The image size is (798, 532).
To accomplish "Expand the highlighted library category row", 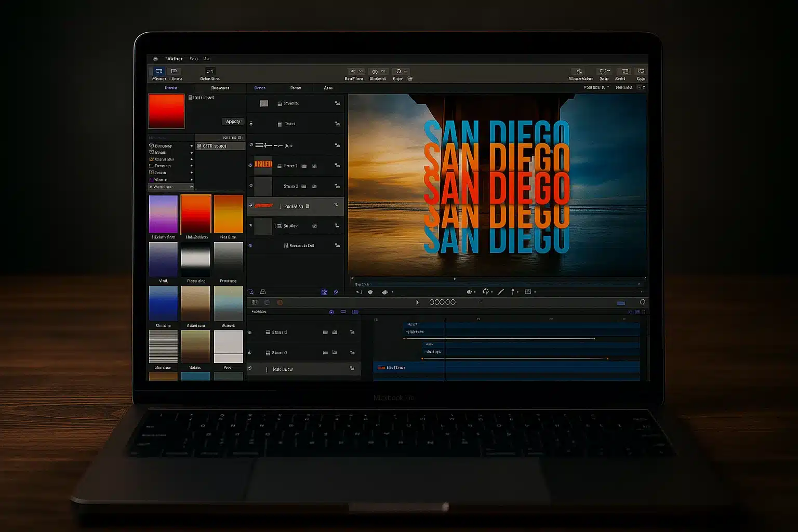I will 192,187.
